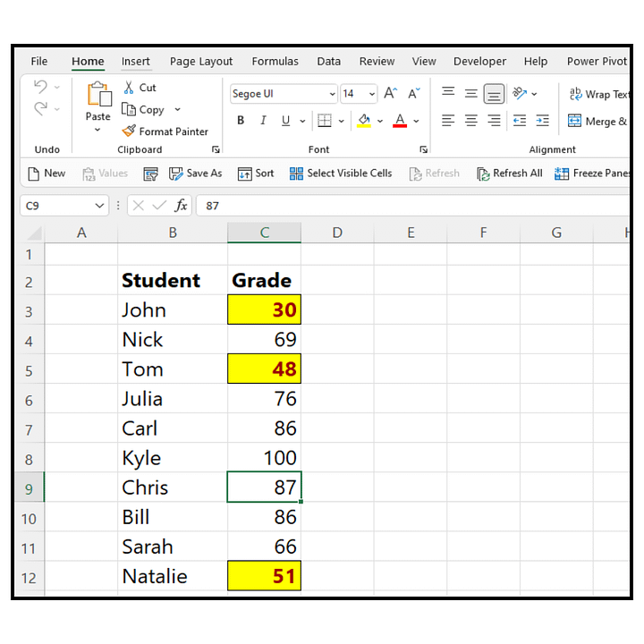The width and height of the screenshot is (644, 644).
Task: Open the Font Color dropdown arrow
Action: point(416,121)
